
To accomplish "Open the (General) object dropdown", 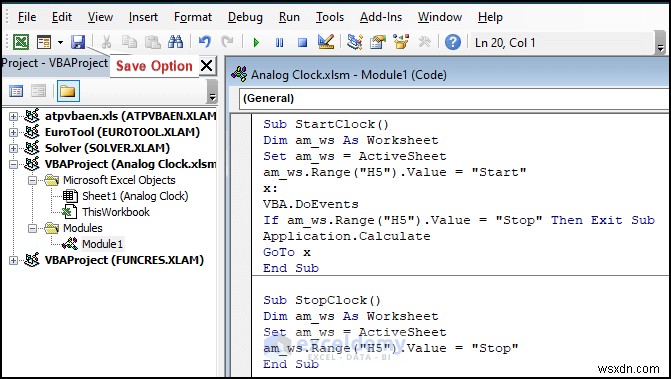I will coord(454,98).
